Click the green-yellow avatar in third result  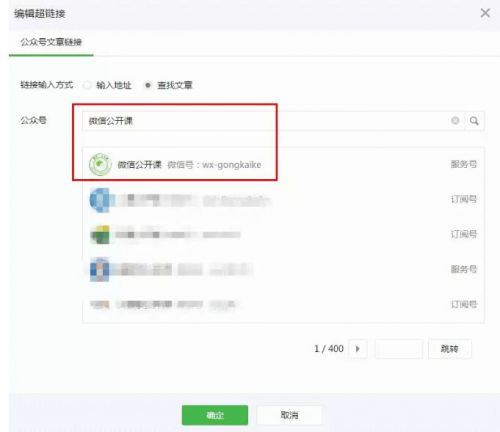coord(100,235)
